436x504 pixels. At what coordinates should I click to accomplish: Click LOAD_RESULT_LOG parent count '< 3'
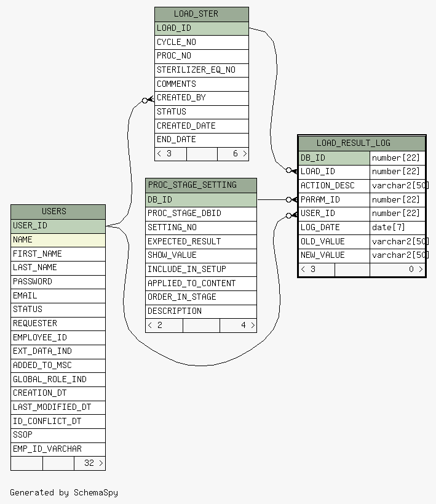(x=317, y=270)
